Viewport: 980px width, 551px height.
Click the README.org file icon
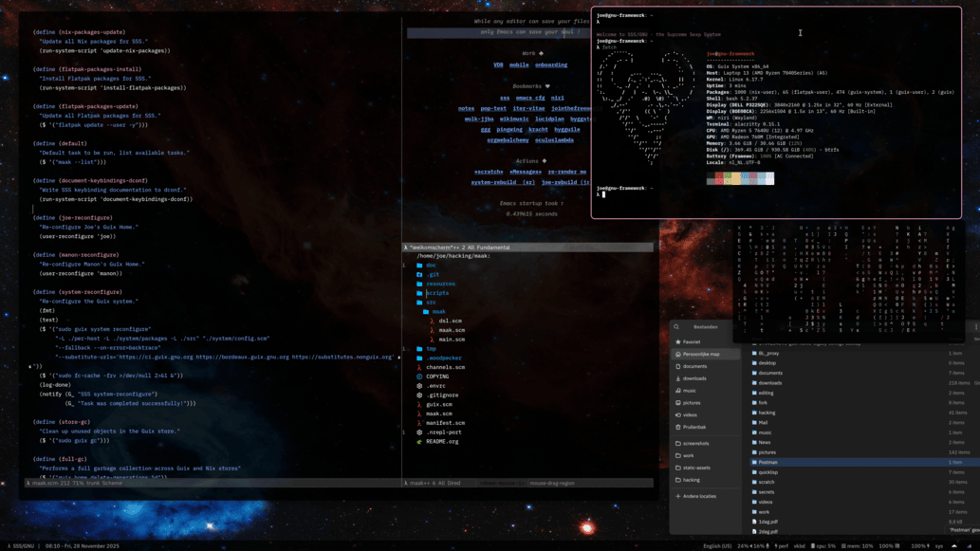click(419, 442)
